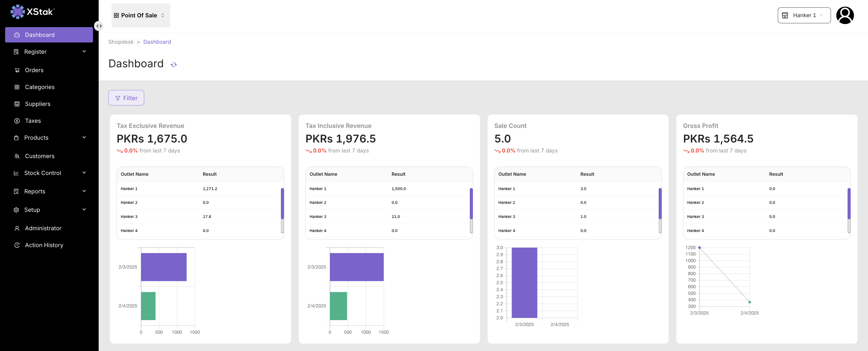Click the dashboard refresh icon

tap(174, 64)
